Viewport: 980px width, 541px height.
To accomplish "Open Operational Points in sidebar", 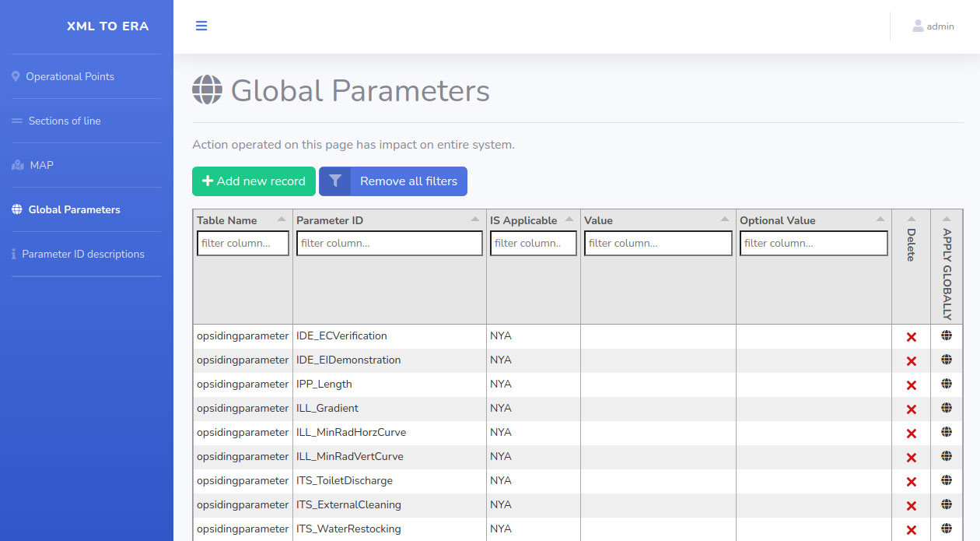I will pos(70,76).
